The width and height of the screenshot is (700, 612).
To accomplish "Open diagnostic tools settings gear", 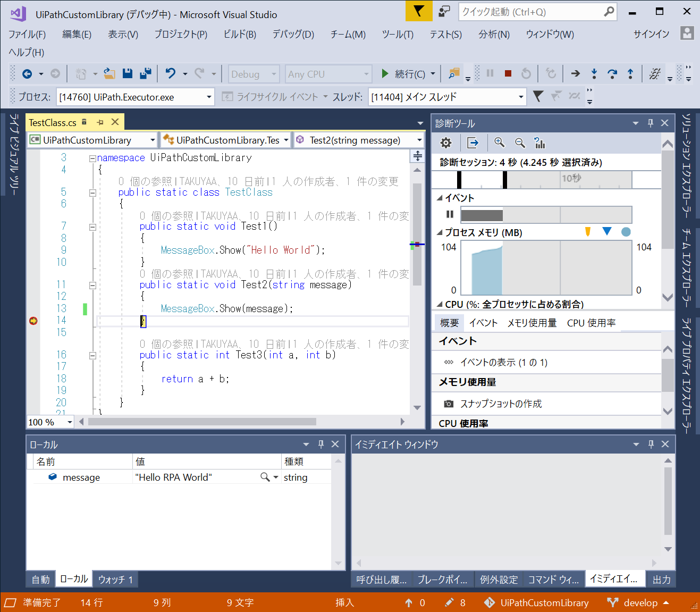I will (x=446, y=142).
